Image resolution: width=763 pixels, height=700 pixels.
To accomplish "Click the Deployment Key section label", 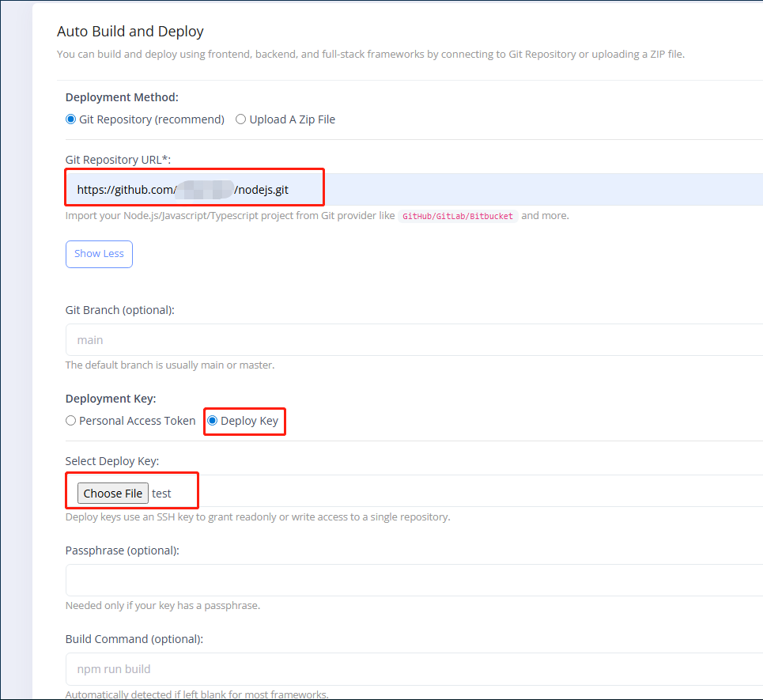I will pyautogui.click(x=111, y=399).
